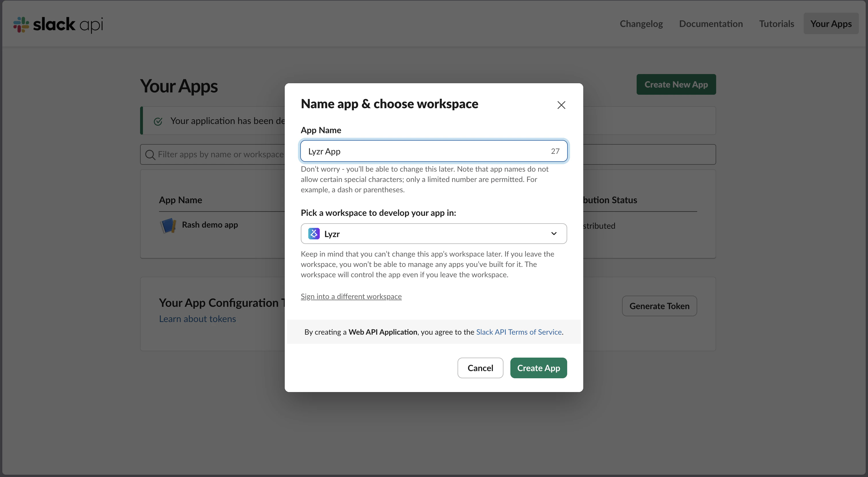Screen dimensions: 868x477
Task: Click the Rash demo app icon
Action: click(x=168, y=225)
